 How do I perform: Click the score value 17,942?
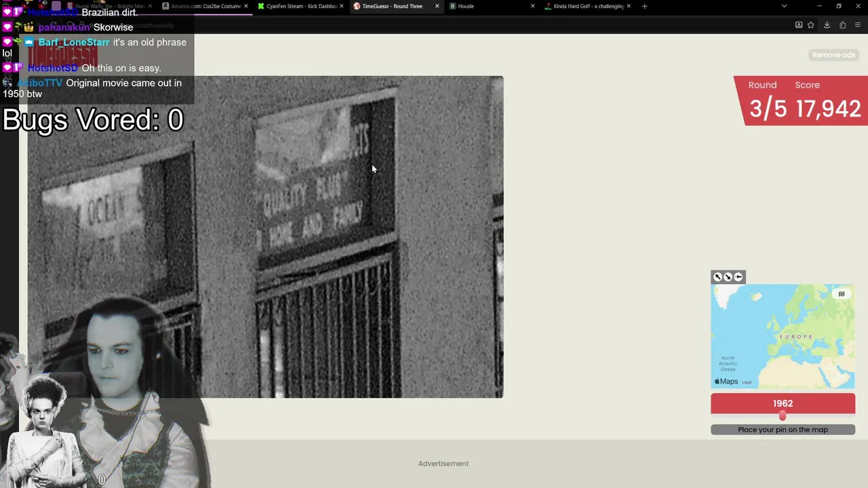click(828, 108)
